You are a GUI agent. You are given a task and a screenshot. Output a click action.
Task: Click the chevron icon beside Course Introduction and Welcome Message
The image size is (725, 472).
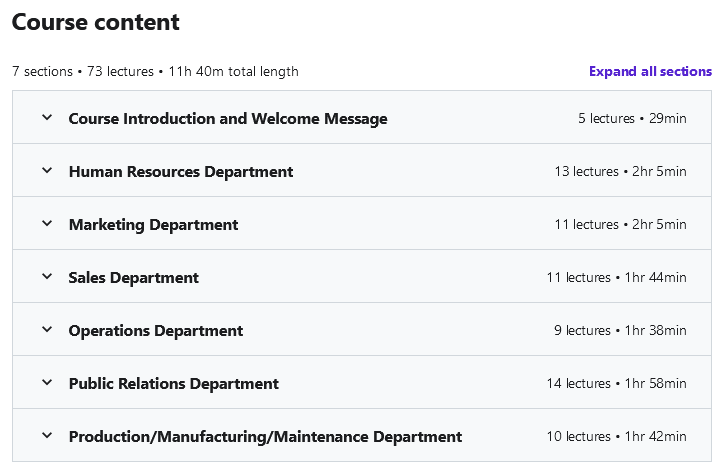click(47, 117)
